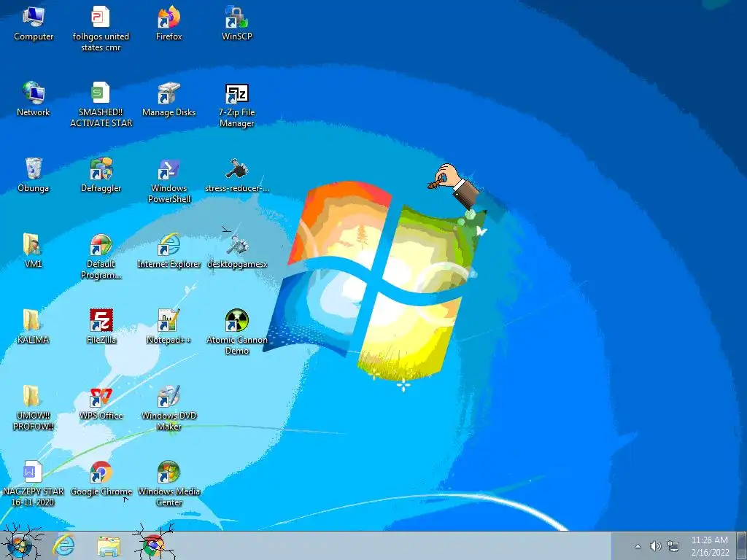Select the KALIMA folder
The height and width of the screenshot is (560, 747).
(x=34, y=326)
